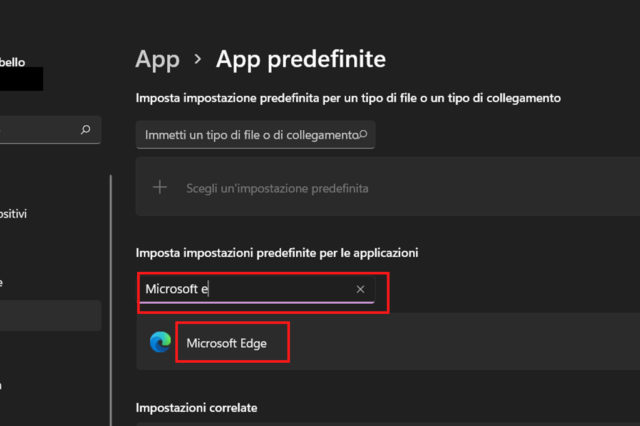Click the Microsoft Edge logo icon
Image resolution: width=640 pixels, height=426 pixels.
pyautogui.click(x=160, y=343)
